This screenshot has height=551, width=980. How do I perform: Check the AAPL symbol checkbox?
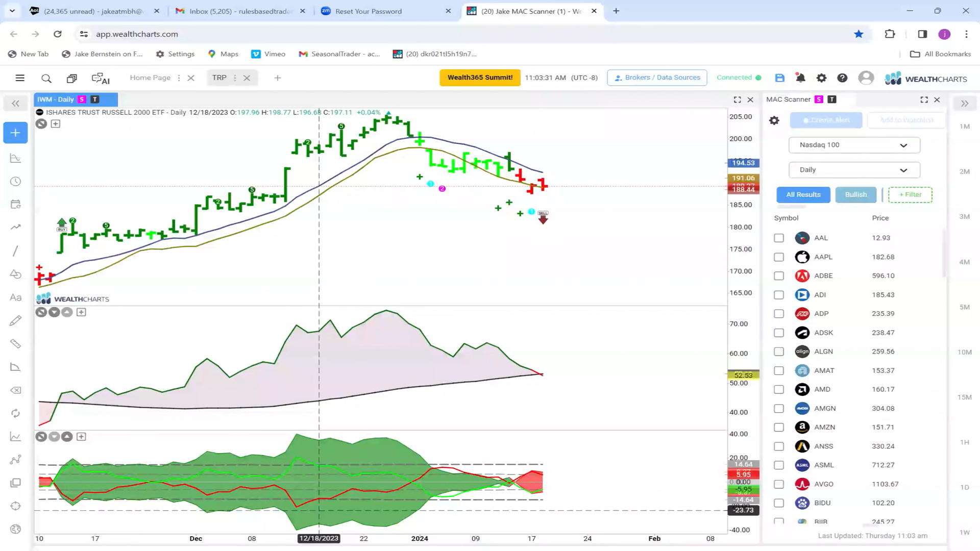pyautogui.click(x=779, y=257)
